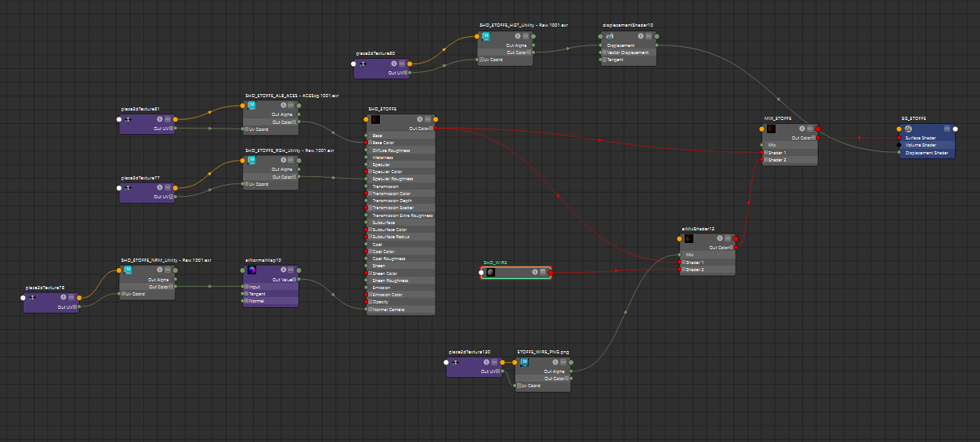Select the SG_STOFFE node title
The height and width of the screenshot is (442, 980).
point(913,118)
